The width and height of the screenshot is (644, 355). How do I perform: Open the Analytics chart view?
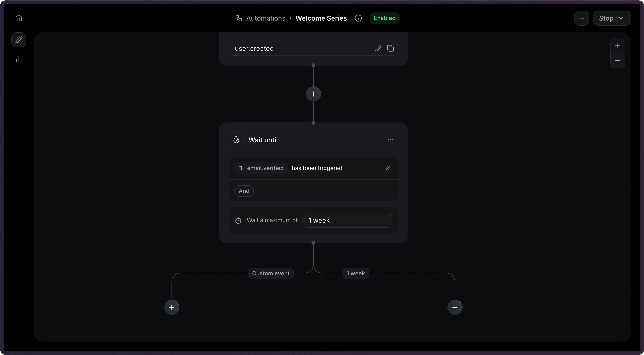(x=19, y=59)
